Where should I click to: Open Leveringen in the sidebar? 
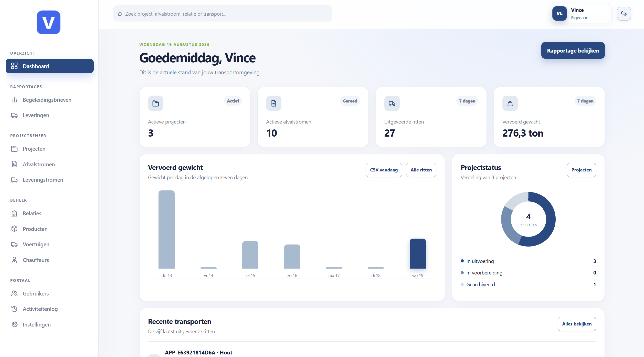pyautogui.click(x=50, y=115)
